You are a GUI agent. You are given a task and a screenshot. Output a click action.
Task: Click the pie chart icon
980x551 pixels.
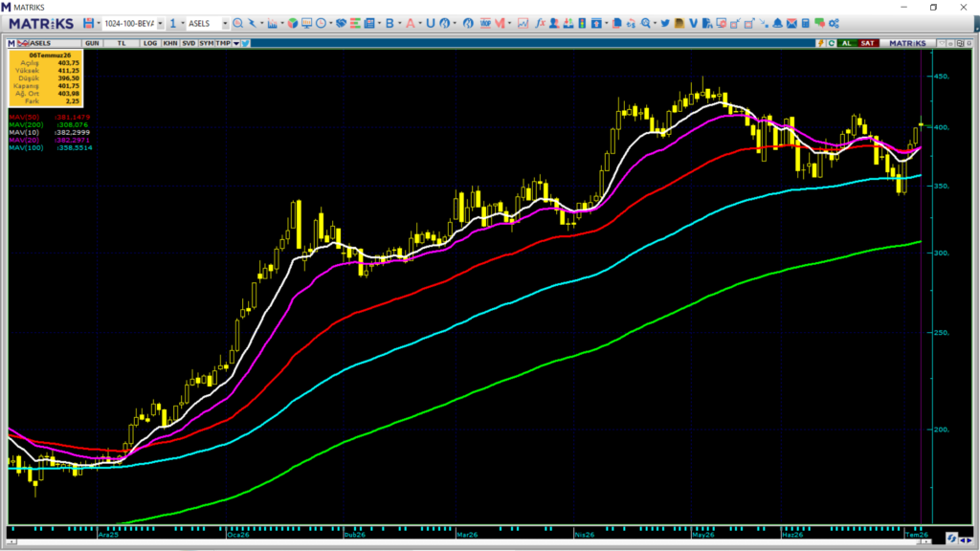point(293,23)
